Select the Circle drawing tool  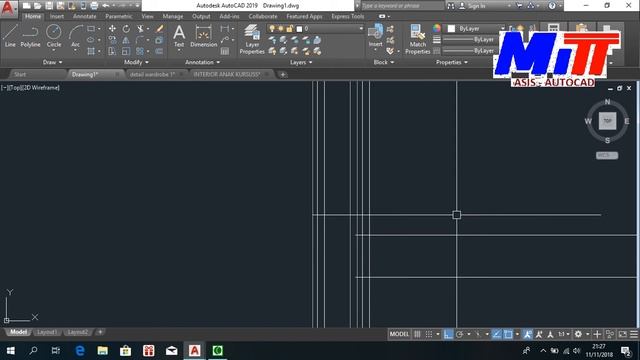(53, 36)
